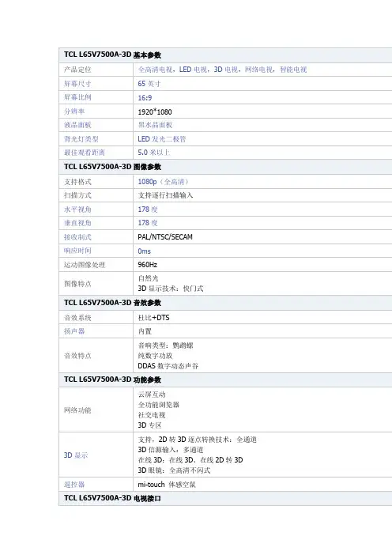Viewport: 392px width, 555px height.
Task: Select the 支持逐行扫描输入 text
Action: (165, 195)
